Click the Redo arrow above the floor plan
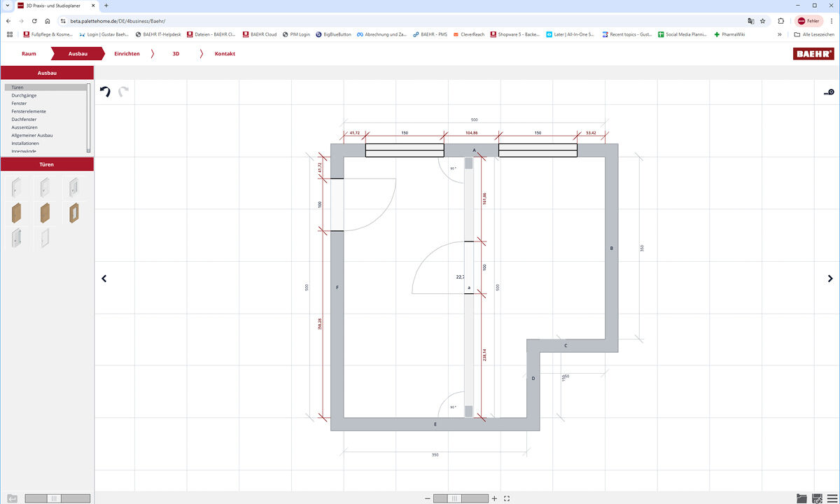This screenshot has height=504, width=840. coord(124,91)
